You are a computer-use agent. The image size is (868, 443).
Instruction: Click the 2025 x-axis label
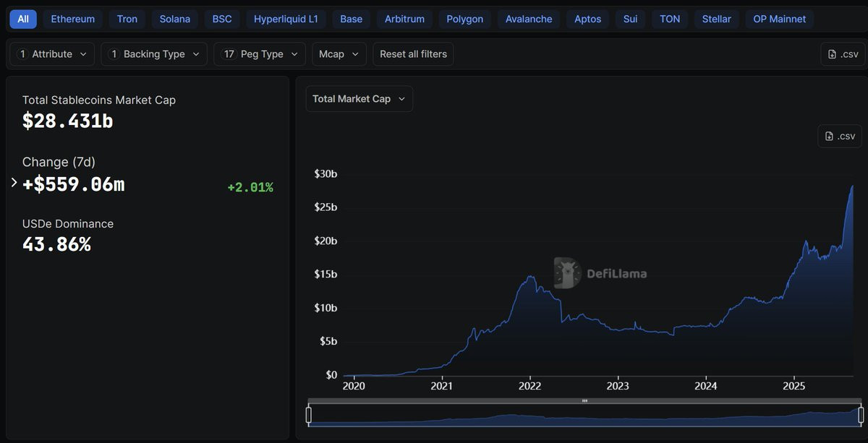click(x=794, y=386)
